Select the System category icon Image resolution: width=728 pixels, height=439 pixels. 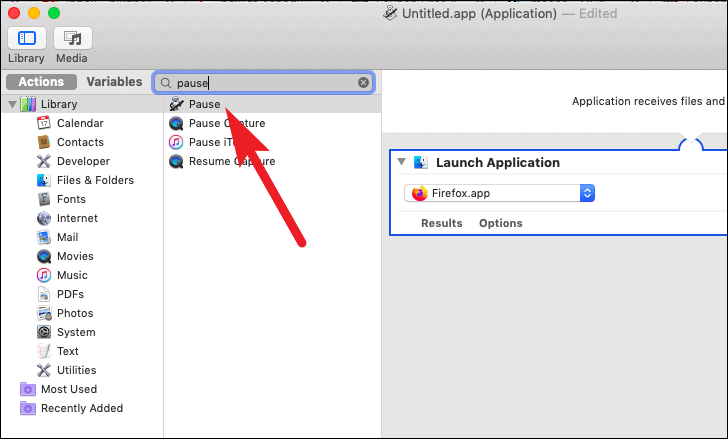click(44, 332)
